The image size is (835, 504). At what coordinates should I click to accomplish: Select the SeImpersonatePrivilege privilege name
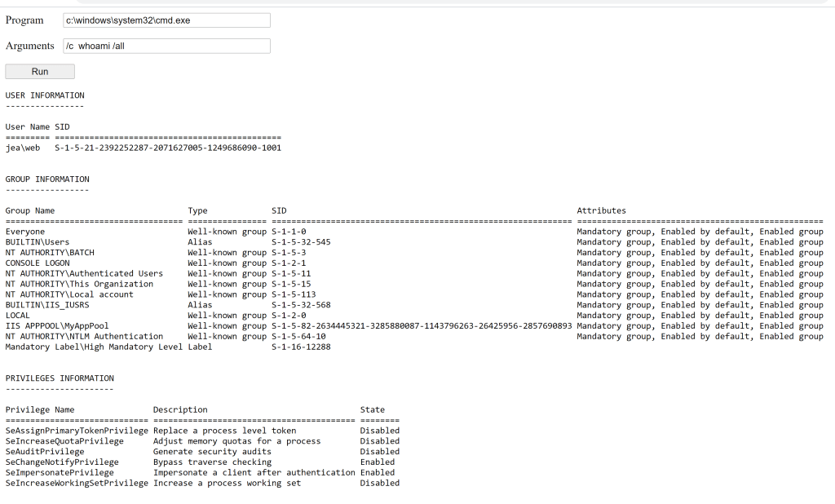click(x=60, y=472)
